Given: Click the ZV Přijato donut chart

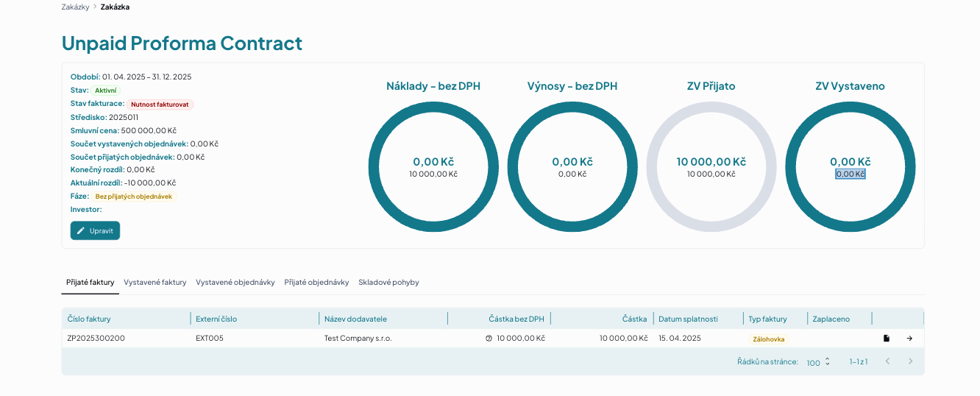Looking at the screenshot, I should pyautogui.click(x=711, y=167).
